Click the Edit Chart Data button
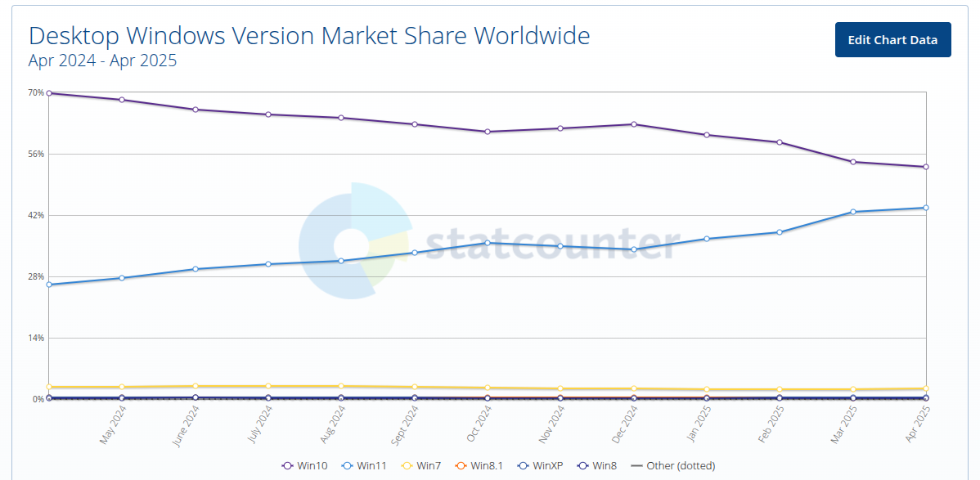980x480 pixels. tap(892, 40)
